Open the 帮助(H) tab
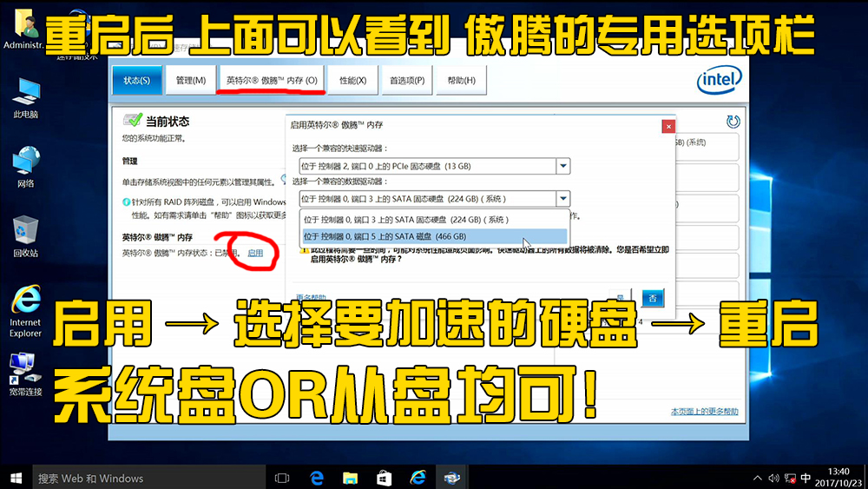 (x=461, y=80)
